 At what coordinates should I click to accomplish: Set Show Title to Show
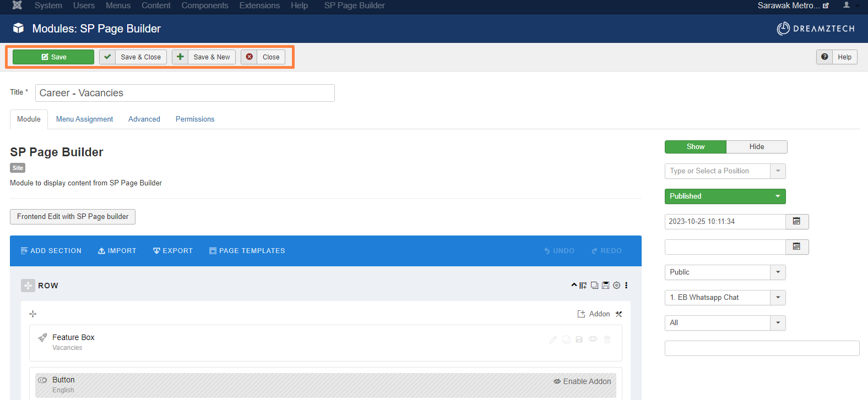[696, 147]
